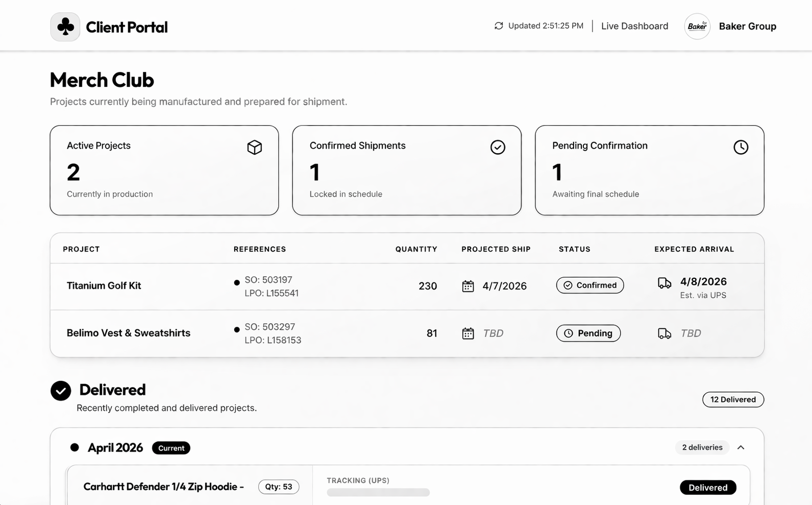812x505 pixels.
Task: Click the Est. via UPS note
Action: pyautogui.click(x=703, y=295)
